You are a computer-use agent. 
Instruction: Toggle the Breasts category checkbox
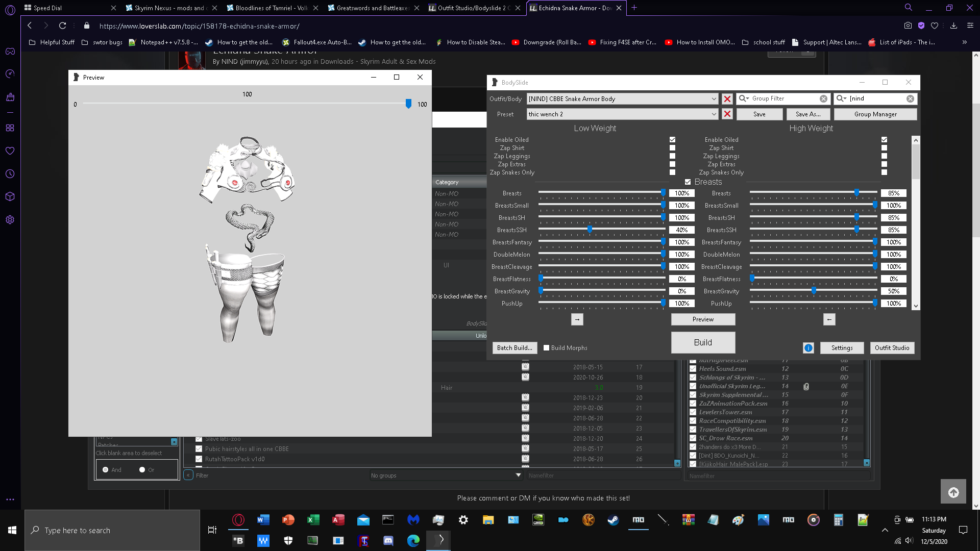tap(688, 182)
